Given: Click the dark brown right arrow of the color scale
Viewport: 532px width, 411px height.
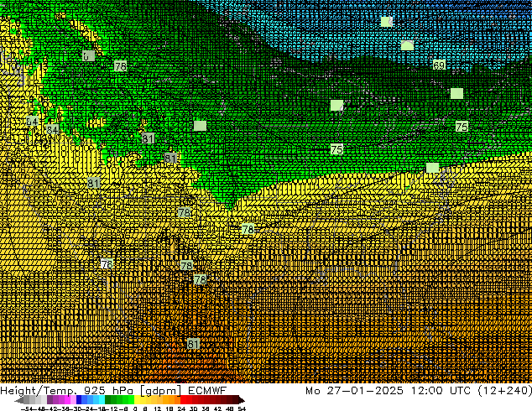Looking at the screenshot, I should (242, 400).
